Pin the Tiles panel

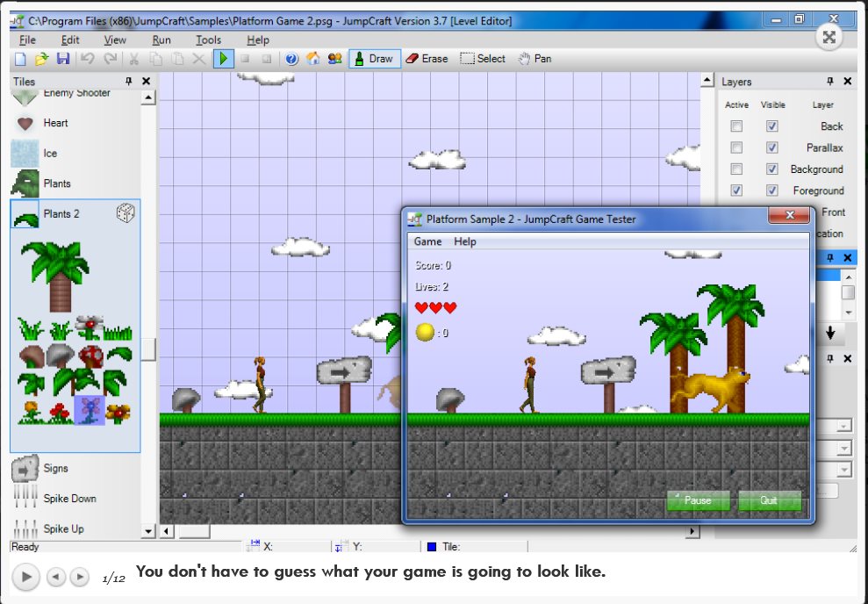[129, 82]
